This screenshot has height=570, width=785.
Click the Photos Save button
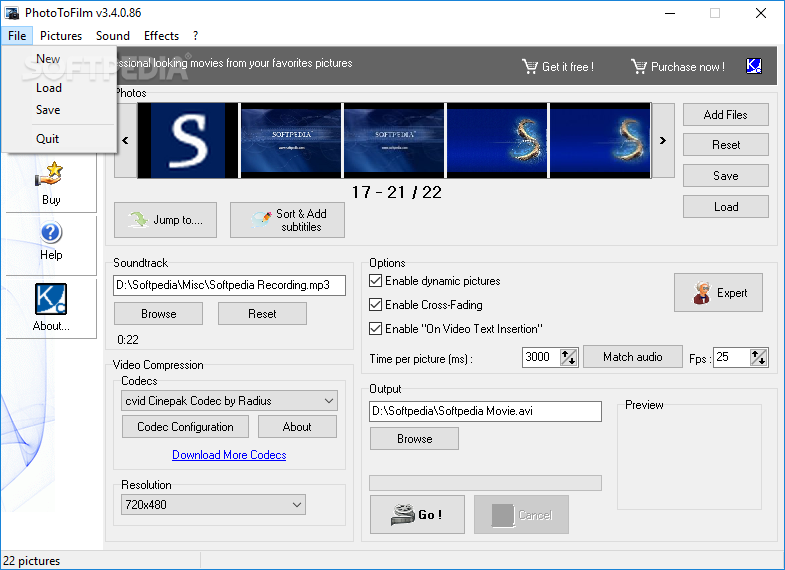click(x=725, y=176)
